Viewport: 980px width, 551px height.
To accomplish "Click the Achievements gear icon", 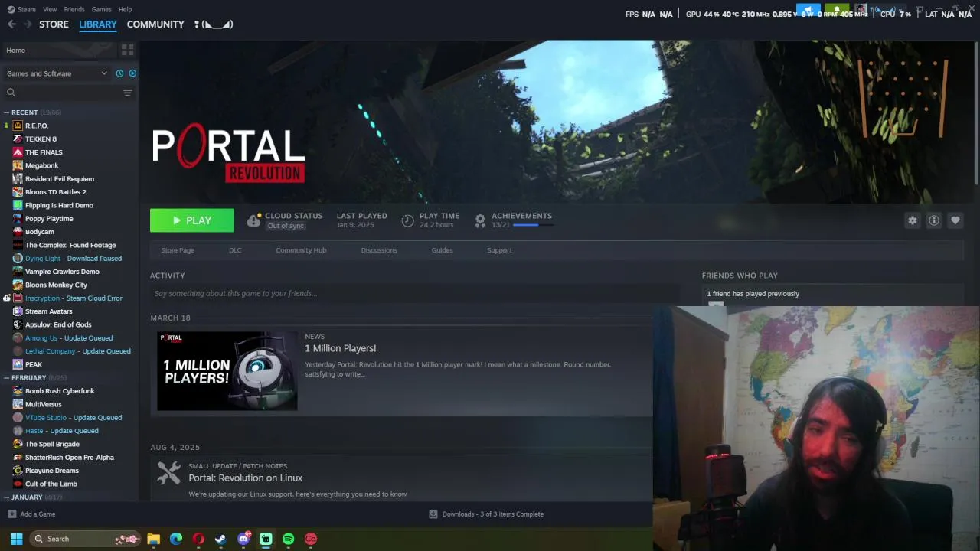I will pos(480,220).
